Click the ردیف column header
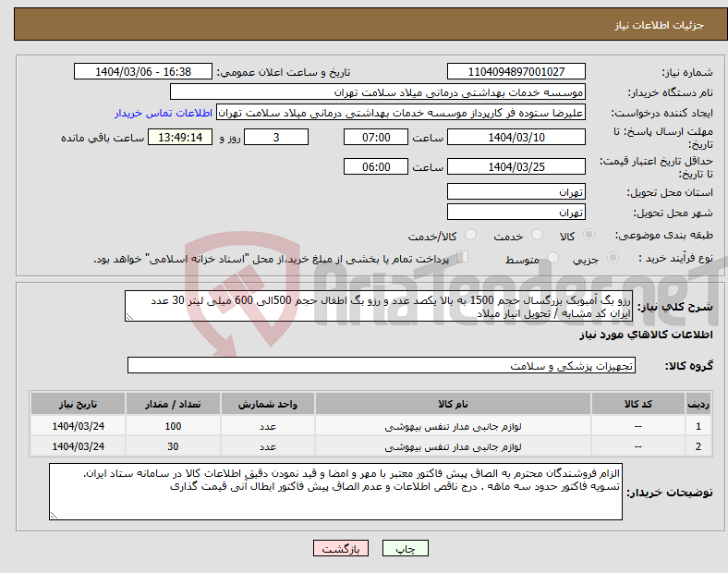The image size is (728, 573). (698, 404)
